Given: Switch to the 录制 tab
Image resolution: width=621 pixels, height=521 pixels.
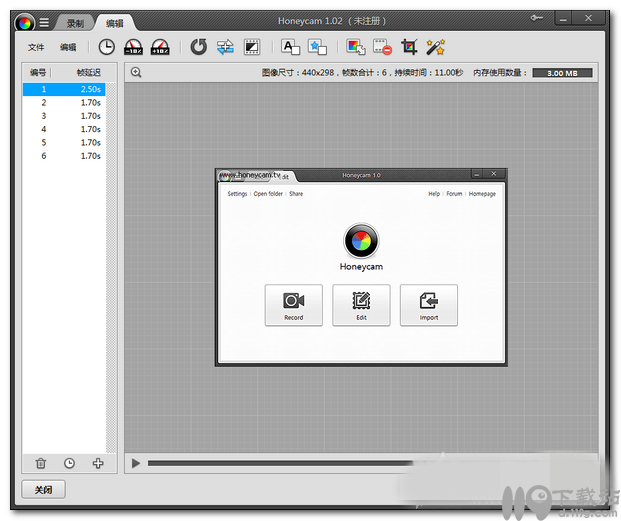Looking at the screenshot, I should (x=75, y=23).
